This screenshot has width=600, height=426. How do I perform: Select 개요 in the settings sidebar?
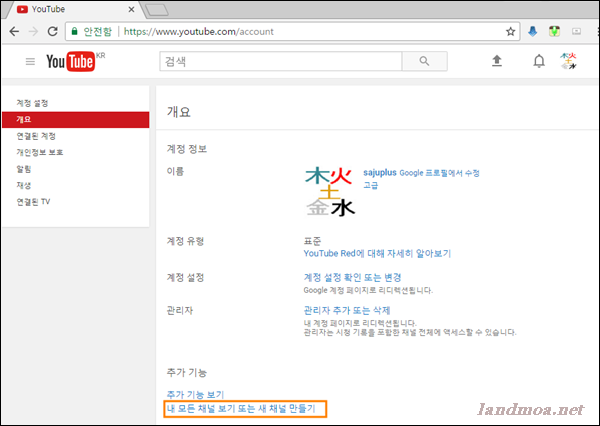click(x=76, y=120)
